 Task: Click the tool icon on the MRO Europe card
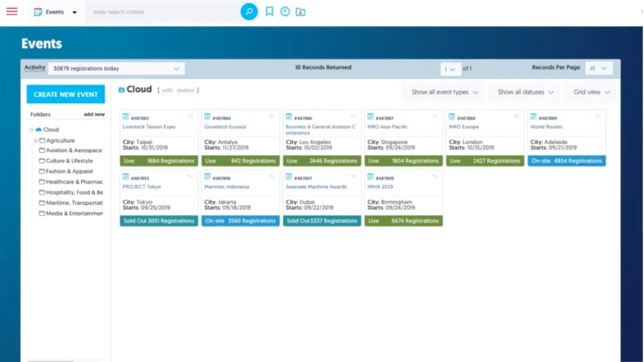(517, 116)
